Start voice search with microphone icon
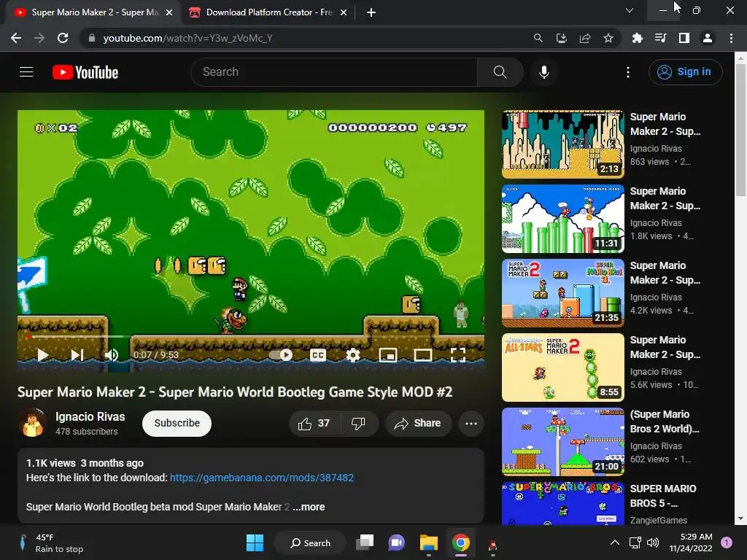Viewport: 747px width, 560px height. click(543, 72)
